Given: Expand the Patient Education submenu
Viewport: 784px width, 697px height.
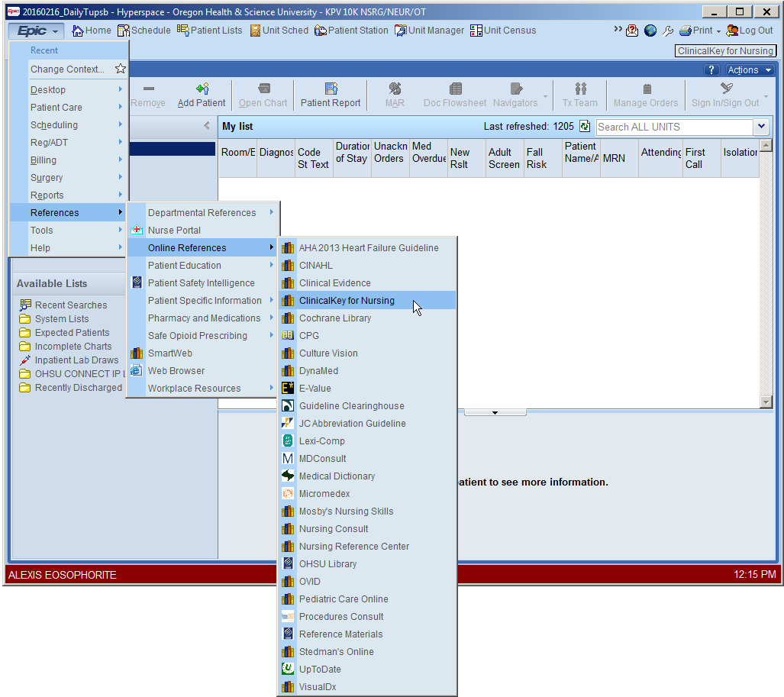Looking at the screenshot, I should (x=202, y=266).
